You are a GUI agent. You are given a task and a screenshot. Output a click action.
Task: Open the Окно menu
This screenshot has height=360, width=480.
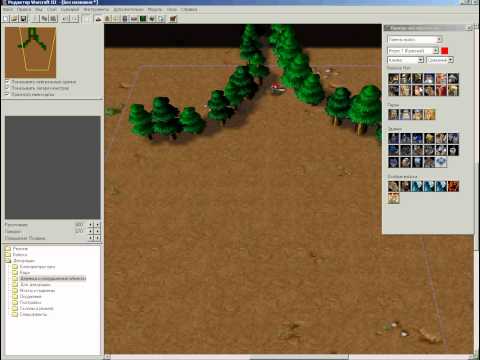172,9
